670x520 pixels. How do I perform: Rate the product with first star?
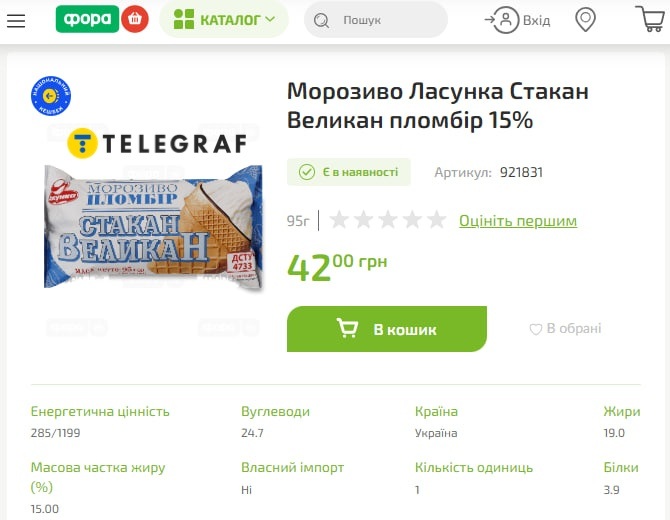339,220
